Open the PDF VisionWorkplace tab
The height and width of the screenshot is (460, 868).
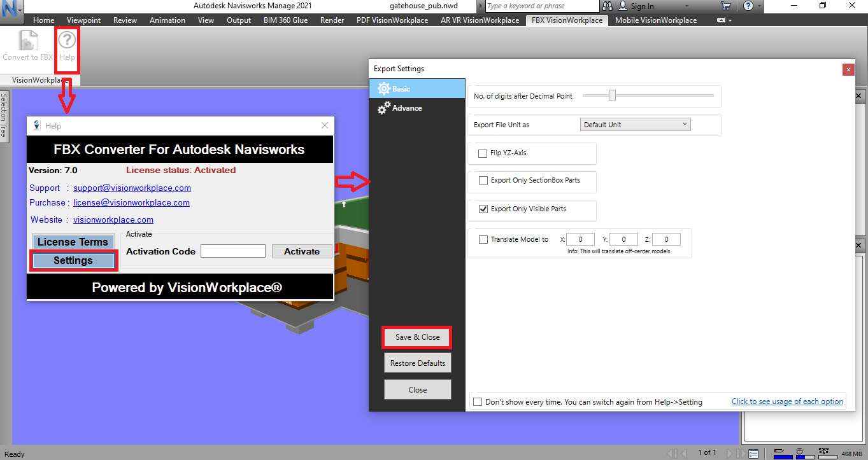pos(392,20)
